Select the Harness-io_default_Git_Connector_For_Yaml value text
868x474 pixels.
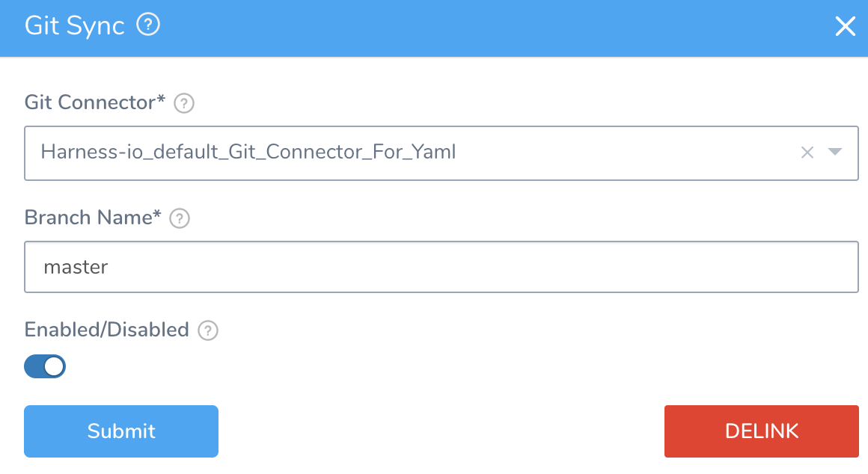248,152
